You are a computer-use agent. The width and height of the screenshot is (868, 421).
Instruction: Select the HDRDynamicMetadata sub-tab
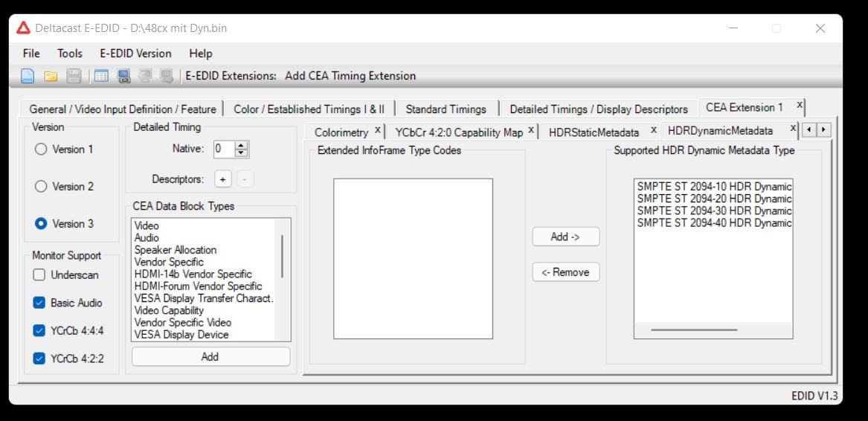coord(720,131)
